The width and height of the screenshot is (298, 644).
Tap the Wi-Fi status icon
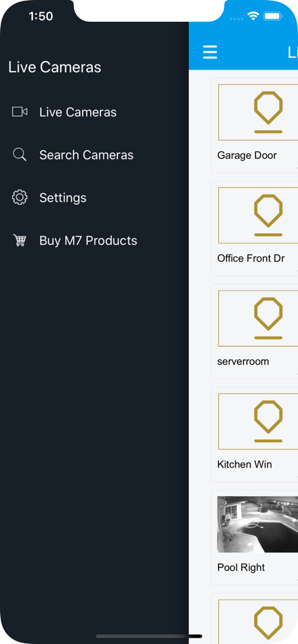click(x=253, y=16)
